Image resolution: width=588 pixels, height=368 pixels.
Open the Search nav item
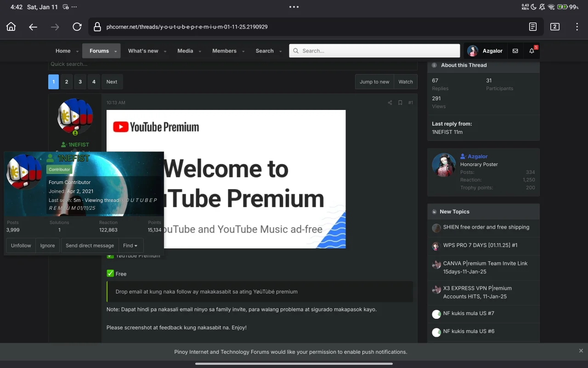point(265,51)
